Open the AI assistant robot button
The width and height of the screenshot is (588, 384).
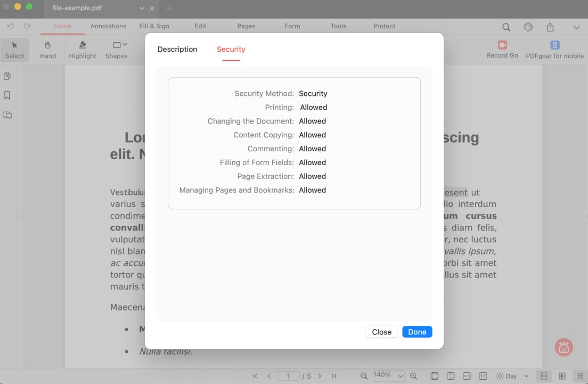pos(564,347)
